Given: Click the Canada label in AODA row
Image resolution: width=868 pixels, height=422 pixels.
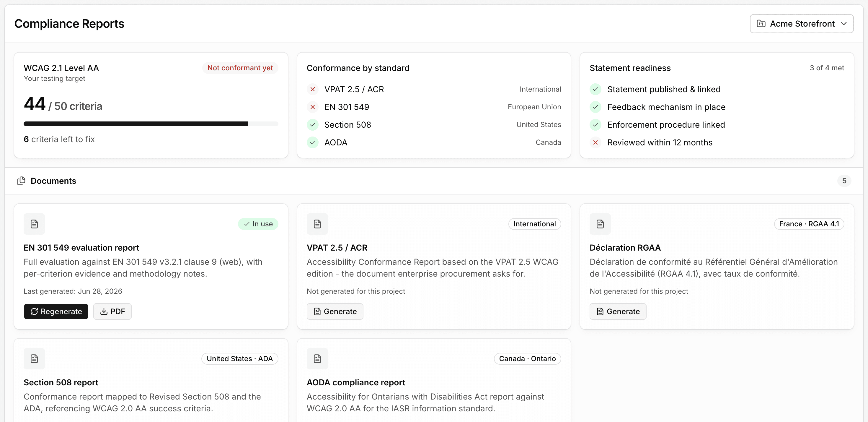Looking at the screenshot, I should pyautogui.click(x=548, y=142).
